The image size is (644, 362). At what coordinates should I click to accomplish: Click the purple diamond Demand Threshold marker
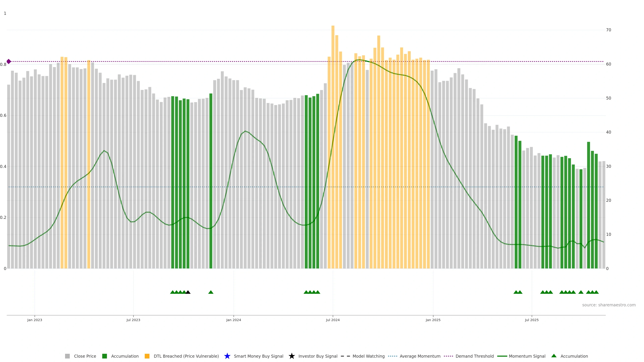click(9, 62)
